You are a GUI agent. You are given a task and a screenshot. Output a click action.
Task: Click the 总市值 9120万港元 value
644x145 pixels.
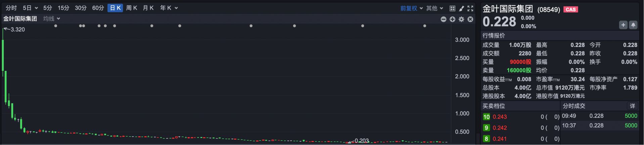point(570,88)
